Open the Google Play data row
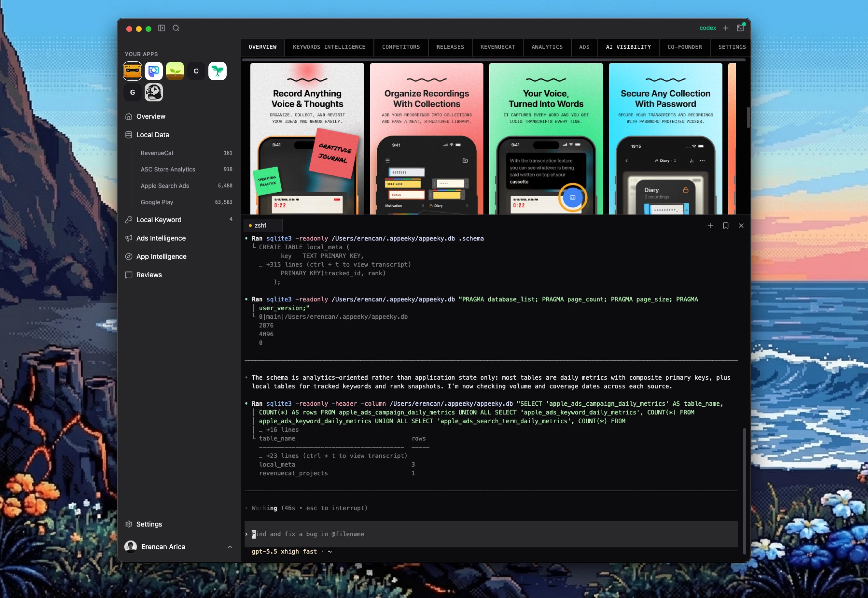The image size is (868, 598). (x=186, y=202)
